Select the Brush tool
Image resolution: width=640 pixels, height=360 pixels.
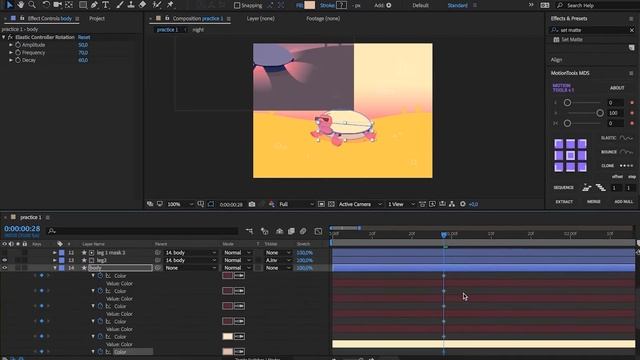tap(120, 5)
